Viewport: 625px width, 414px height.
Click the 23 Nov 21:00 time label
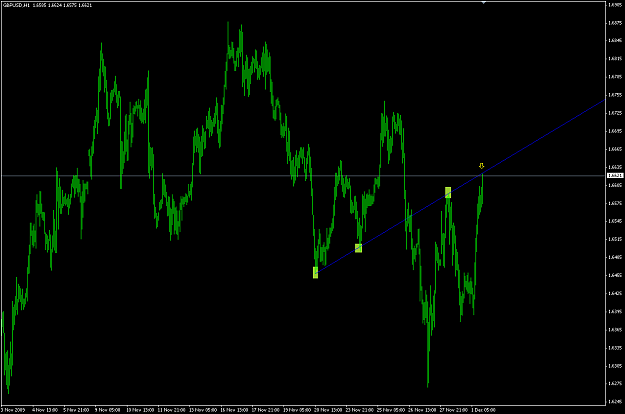pyautogui.click(x=360, y=410)
